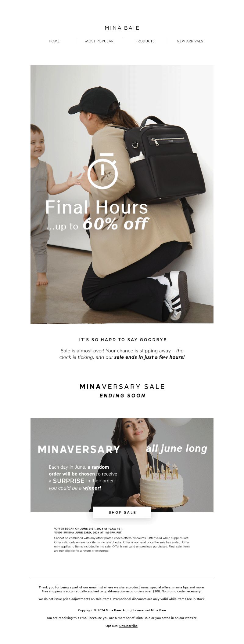
Task: Open the PRODUCTS navigation link
Action: point(145,41)
